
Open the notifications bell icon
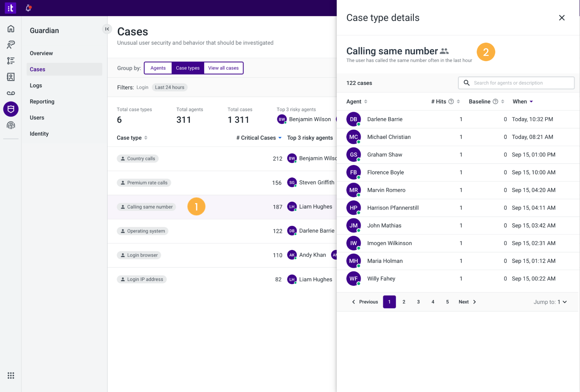[28, 8]
